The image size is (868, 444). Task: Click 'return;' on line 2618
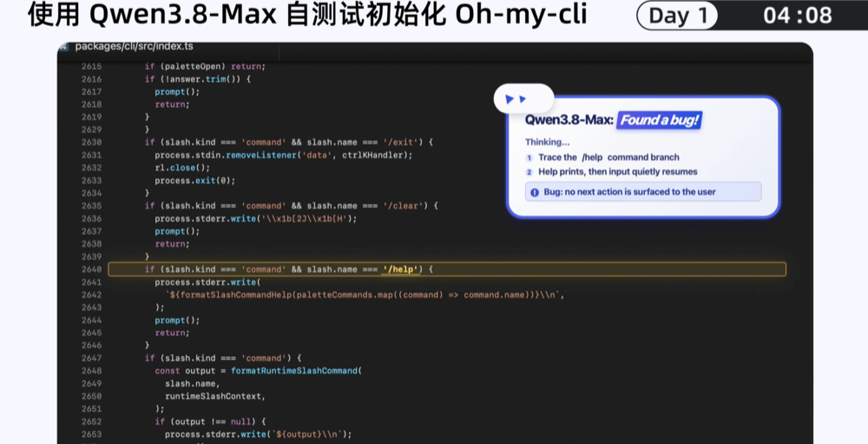coord(172,105)
